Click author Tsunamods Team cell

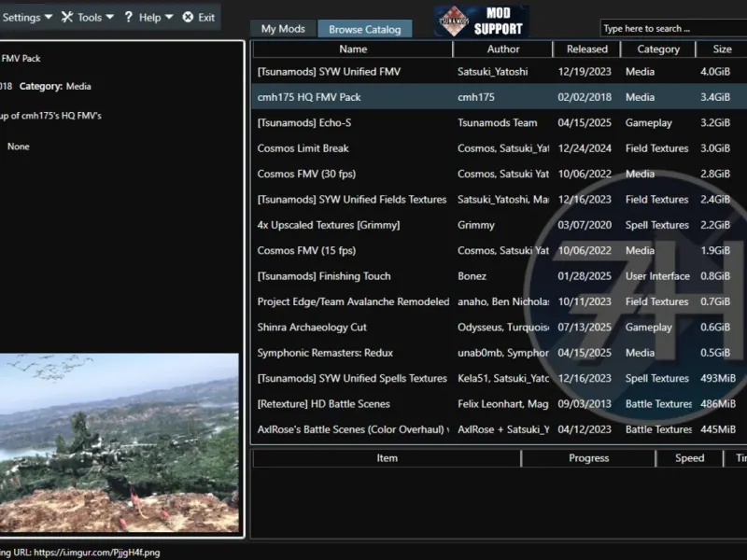497,123
